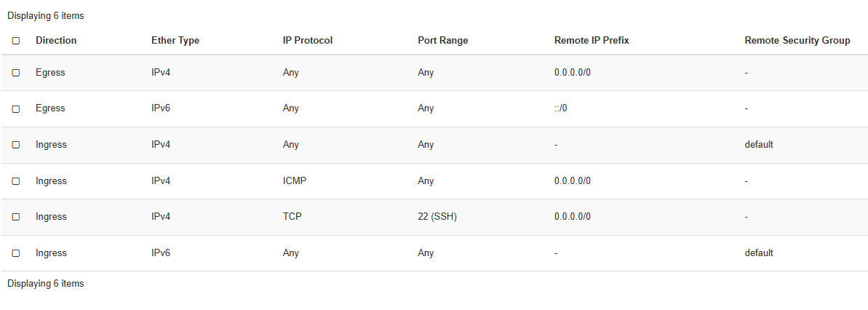Tick the ICMP ingress rule checkbox

pos(16,181)
